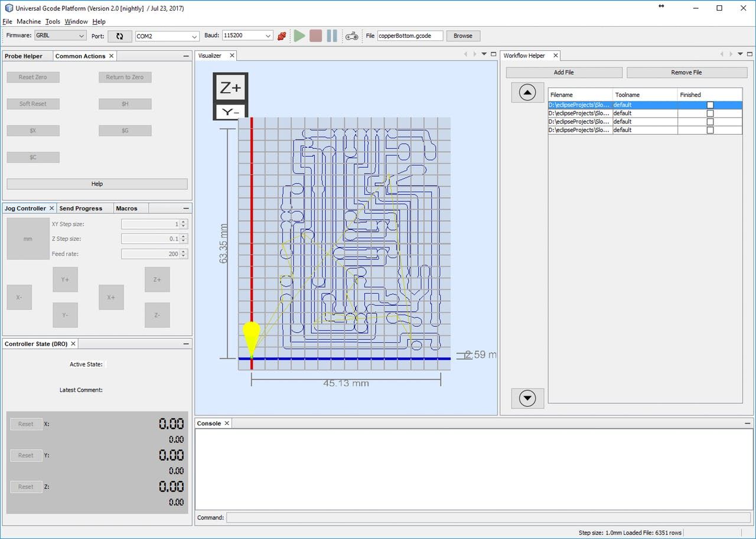Move file down with the down arrow
Screen dimensions: 756x539
[527, 398]
